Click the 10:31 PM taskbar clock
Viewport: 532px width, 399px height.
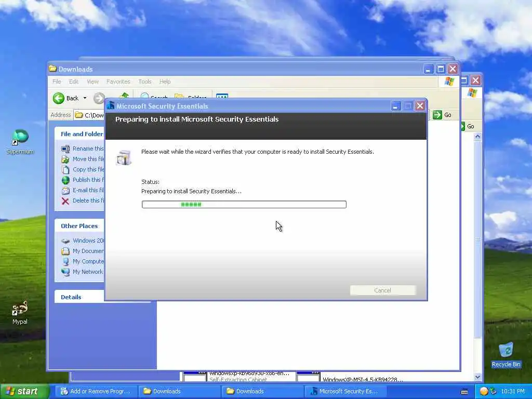click(x=513, y=391)
